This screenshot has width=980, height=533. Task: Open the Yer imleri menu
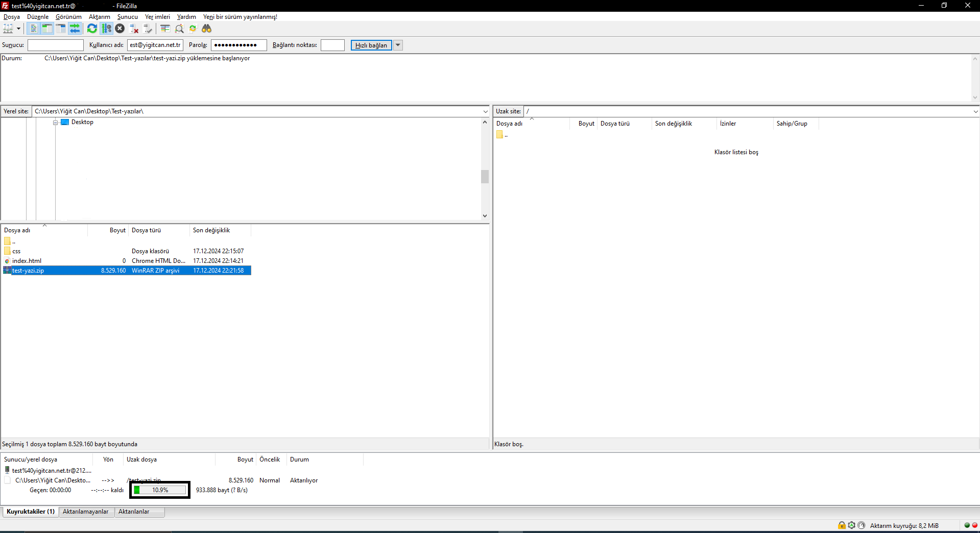(x=157, y=17)
